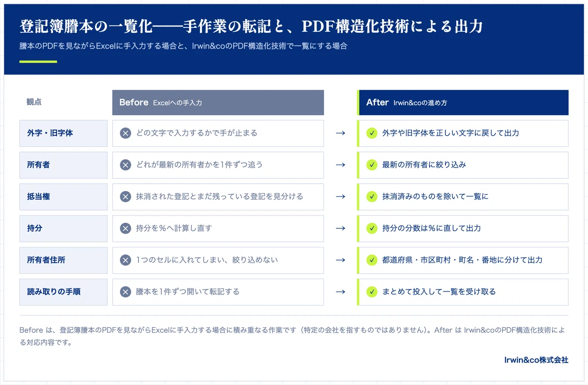Select the 外字・旧字体 row label
Viewport: 588px width, 385px height.
63,133
